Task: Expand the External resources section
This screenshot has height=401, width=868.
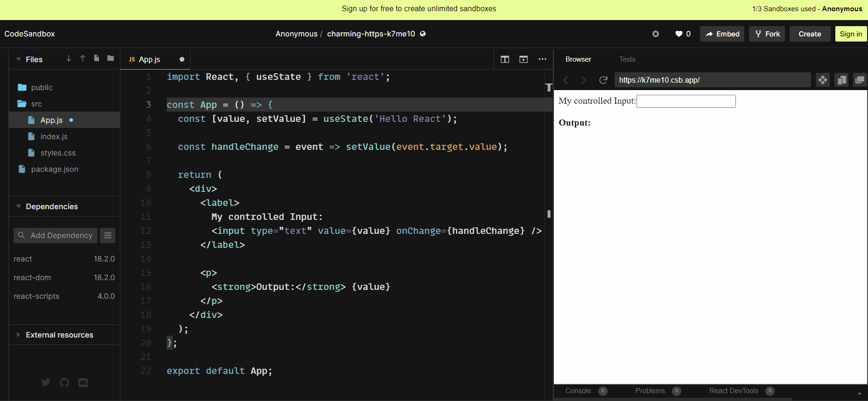Action: 19,335
